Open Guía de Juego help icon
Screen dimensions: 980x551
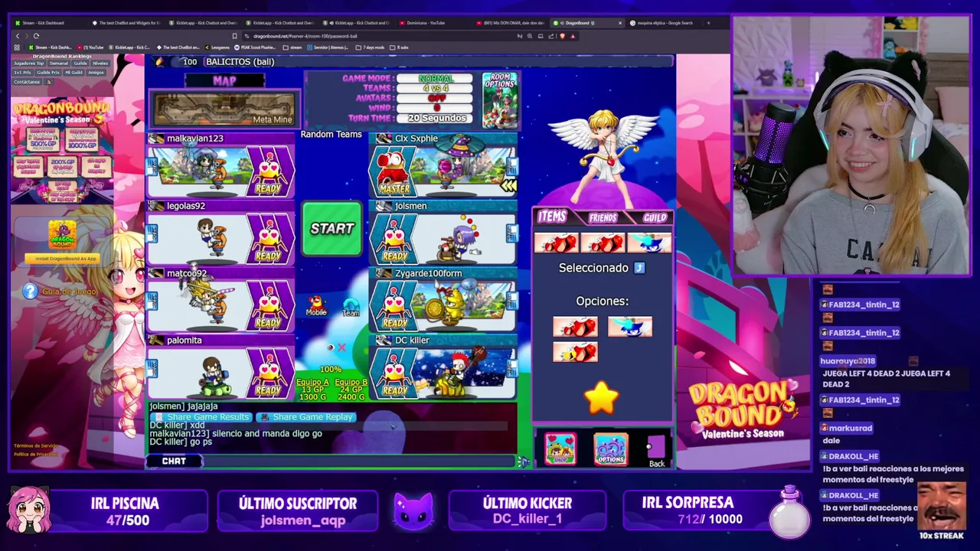point(30,291)
